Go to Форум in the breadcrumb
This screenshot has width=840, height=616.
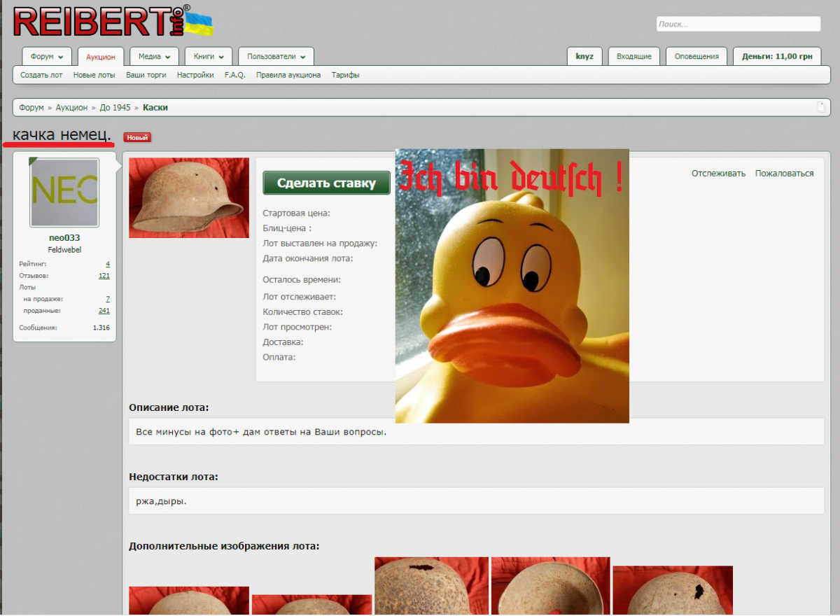click(x=31, y=108)
